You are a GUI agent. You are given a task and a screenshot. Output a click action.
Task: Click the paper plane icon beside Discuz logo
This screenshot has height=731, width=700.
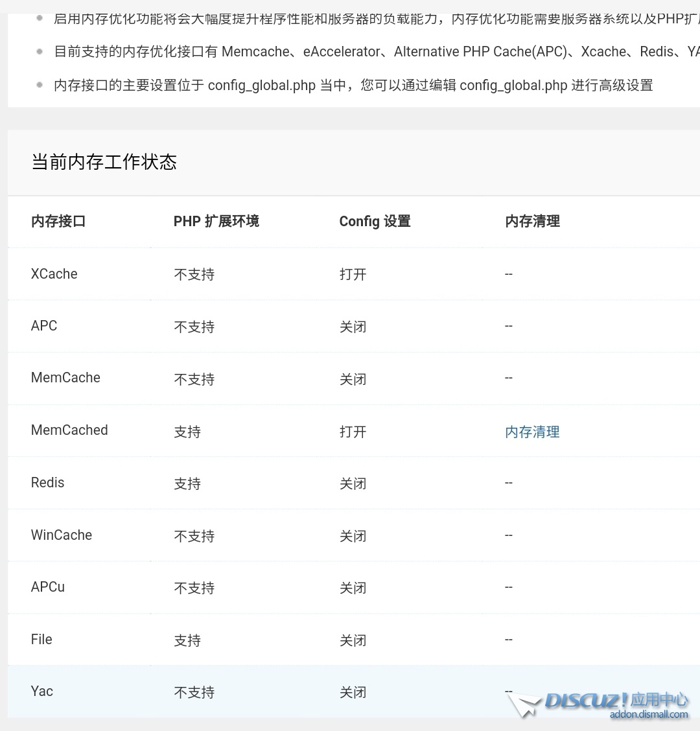(x=524, y=704)
